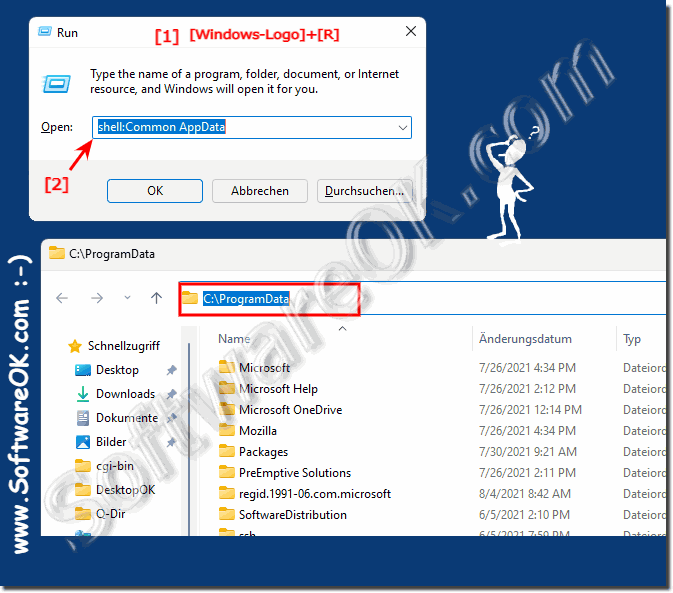673x593 pixels.
Task: Click the date 7/26/2021 12:14 PM
Action: click(x=530, y=410)
